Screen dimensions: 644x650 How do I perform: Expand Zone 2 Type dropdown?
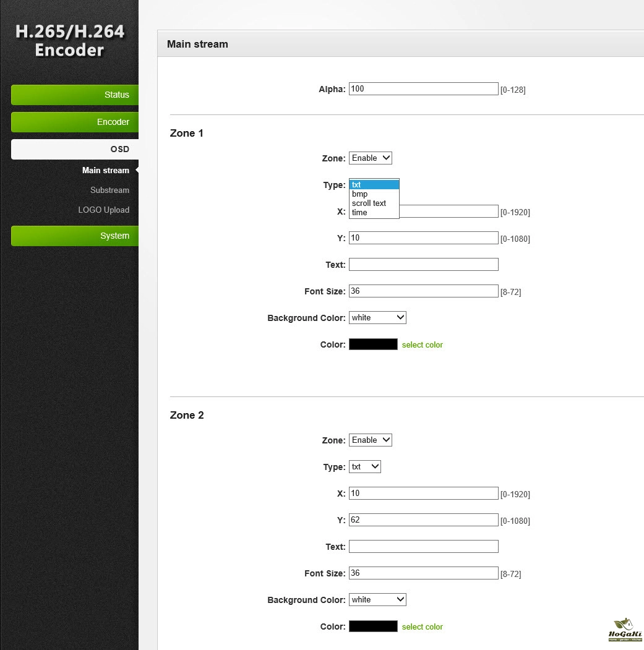tap(364, 466)
